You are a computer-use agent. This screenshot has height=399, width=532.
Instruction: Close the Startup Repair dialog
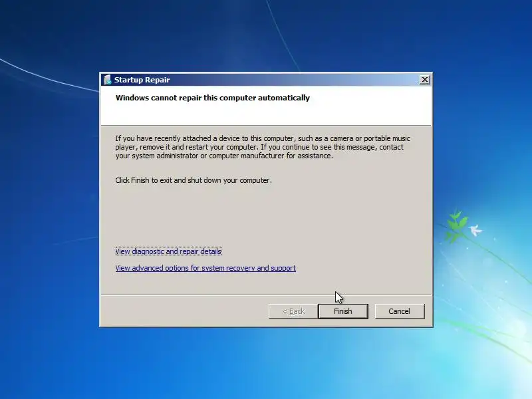(424, 80)
